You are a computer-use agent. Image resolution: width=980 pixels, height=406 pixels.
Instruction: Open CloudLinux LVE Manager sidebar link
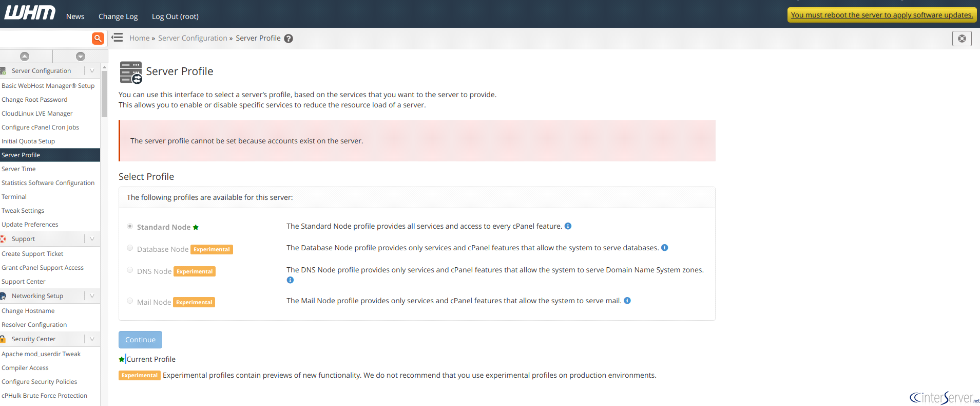37,114
